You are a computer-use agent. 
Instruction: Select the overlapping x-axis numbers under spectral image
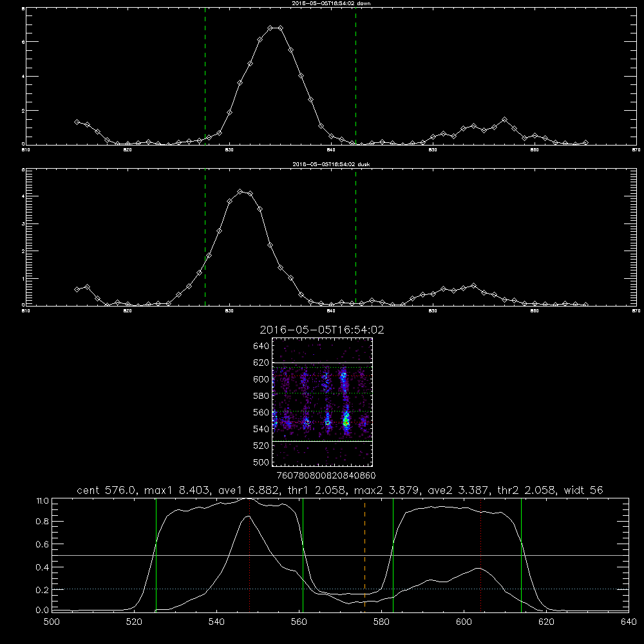tap(326, 476)
